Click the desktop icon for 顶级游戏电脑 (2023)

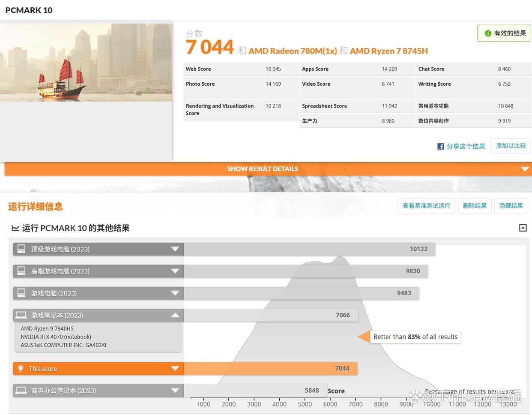[x=21, y=249]
